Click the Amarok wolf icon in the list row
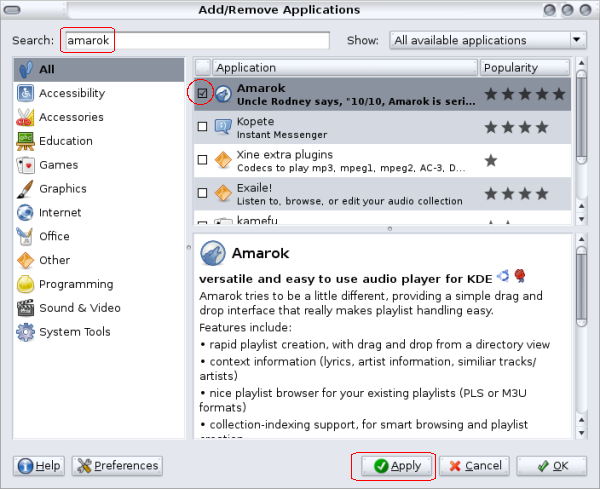 tap(223, 94)
